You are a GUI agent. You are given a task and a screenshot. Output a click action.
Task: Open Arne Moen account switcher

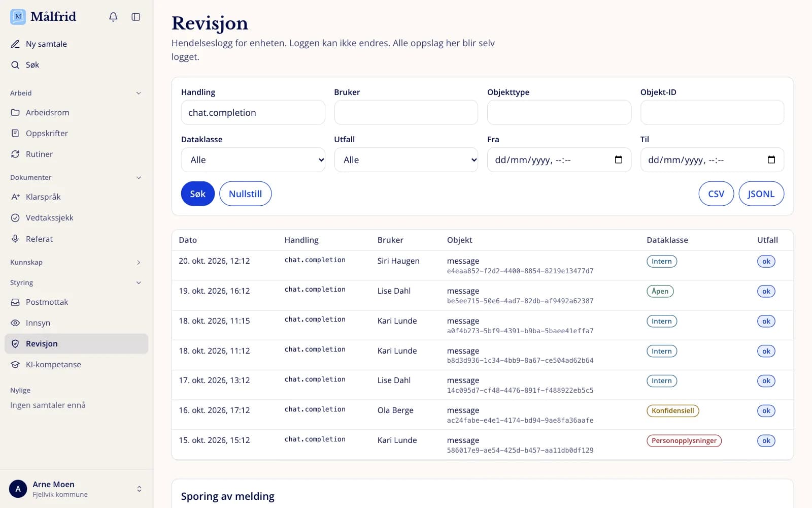[x=76, y=489]
